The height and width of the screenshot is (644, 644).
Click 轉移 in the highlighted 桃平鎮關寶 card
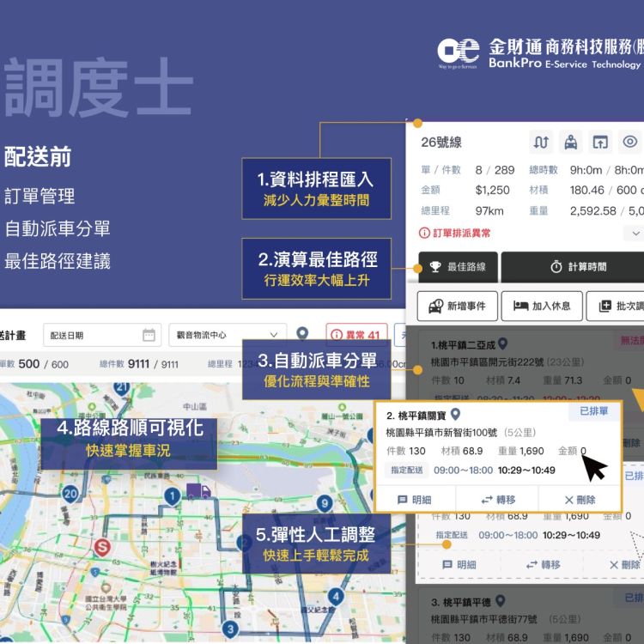(x=498, y=500)
